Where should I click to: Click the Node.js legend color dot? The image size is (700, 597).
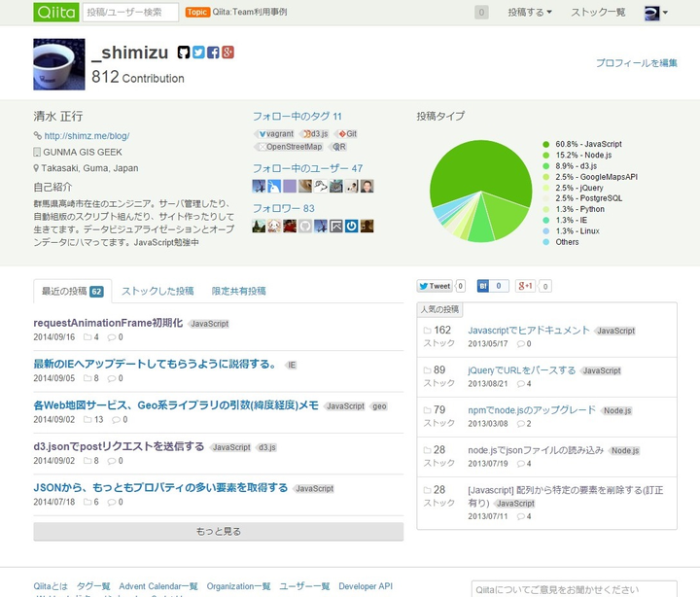pyautogui.click(x=545, y=156)
